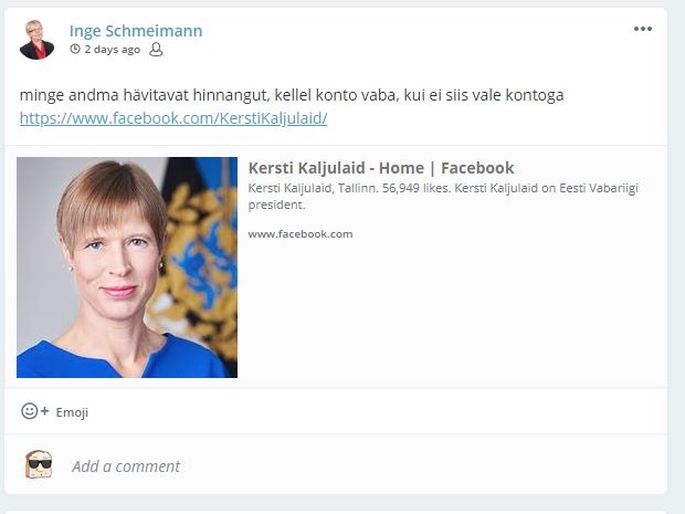Image resolution: width=685 pixels, height=514 pixels.
Task: Click Inge Schmeimann's profile picture
Action: coord(37,40)
